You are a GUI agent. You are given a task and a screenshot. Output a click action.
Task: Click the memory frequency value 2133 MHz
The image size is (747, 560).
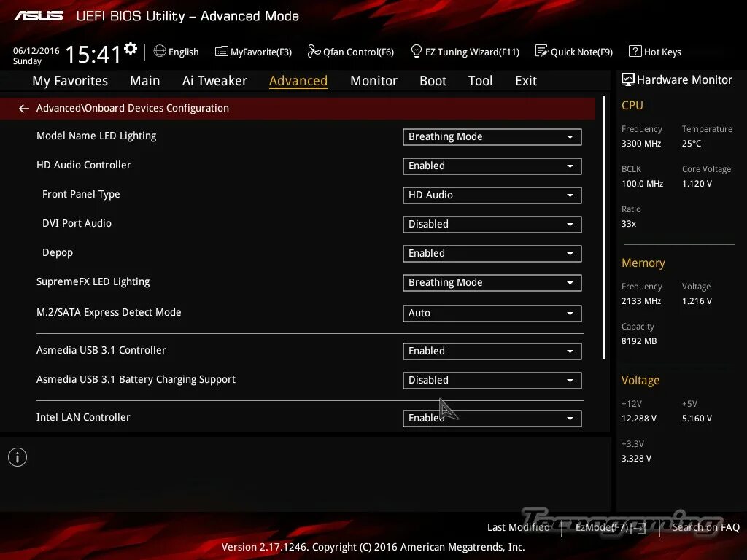coord(640,301)
